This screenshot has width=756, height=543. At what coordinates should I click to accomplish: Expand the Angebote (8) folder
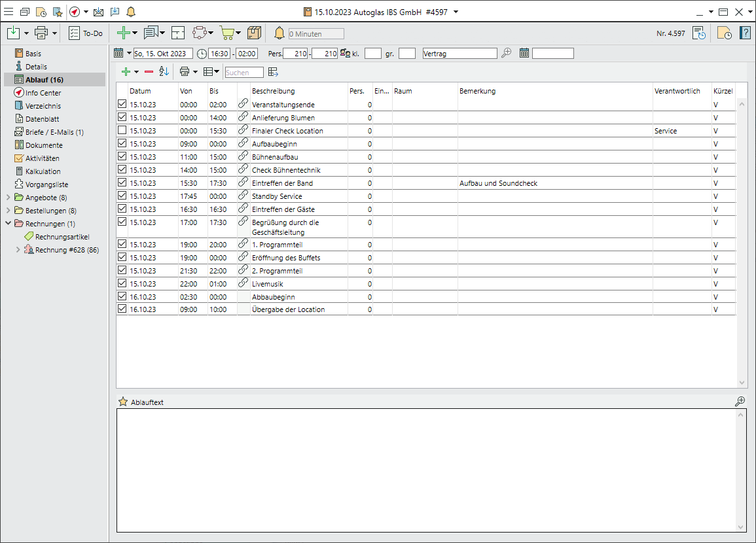(8, 198)
